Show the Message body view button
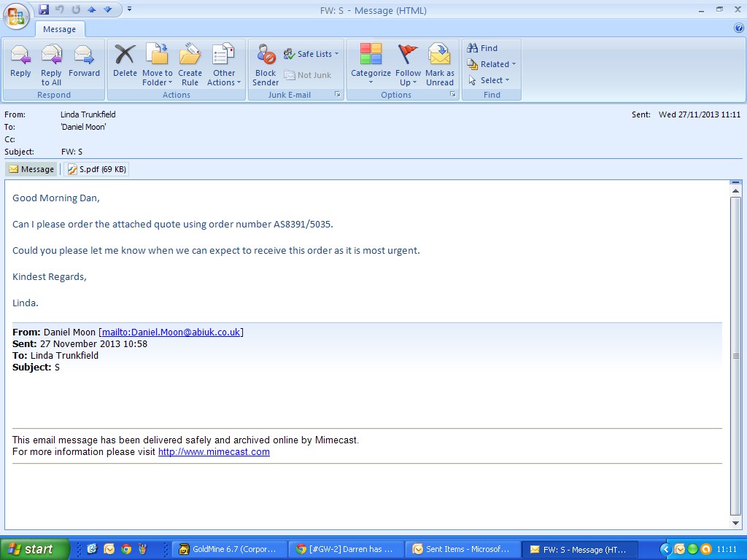This screenshot has height=560, width=747. tap(31, 169)
